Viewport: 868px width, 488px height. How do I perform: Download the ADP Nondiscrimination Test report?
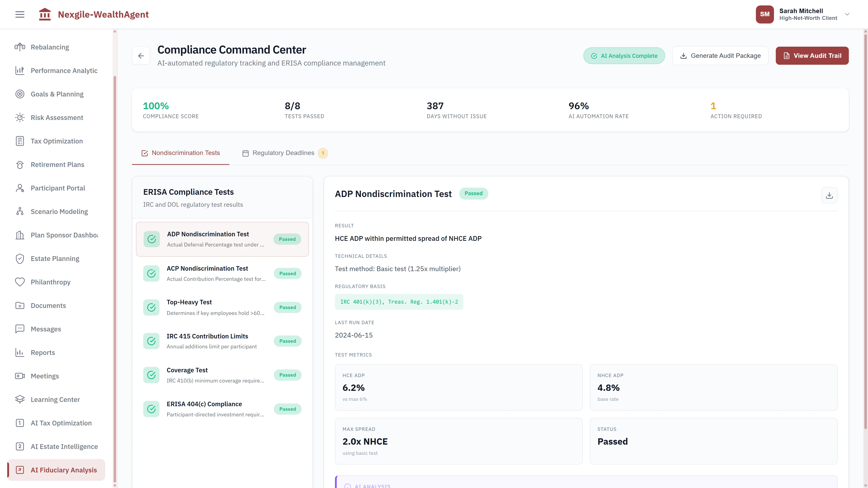coord(829,195)
